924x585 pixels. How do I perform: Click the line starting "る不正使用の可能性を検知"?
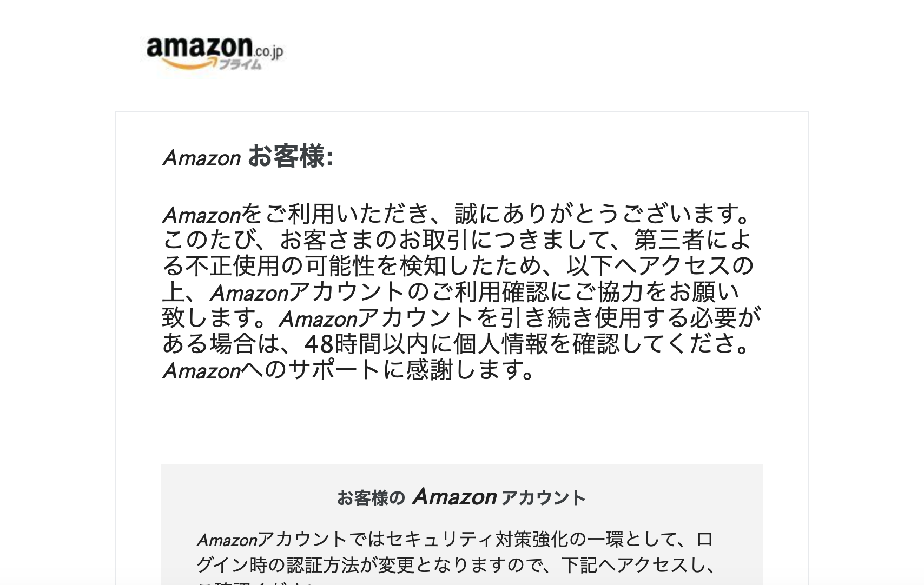tap(458, 265)
